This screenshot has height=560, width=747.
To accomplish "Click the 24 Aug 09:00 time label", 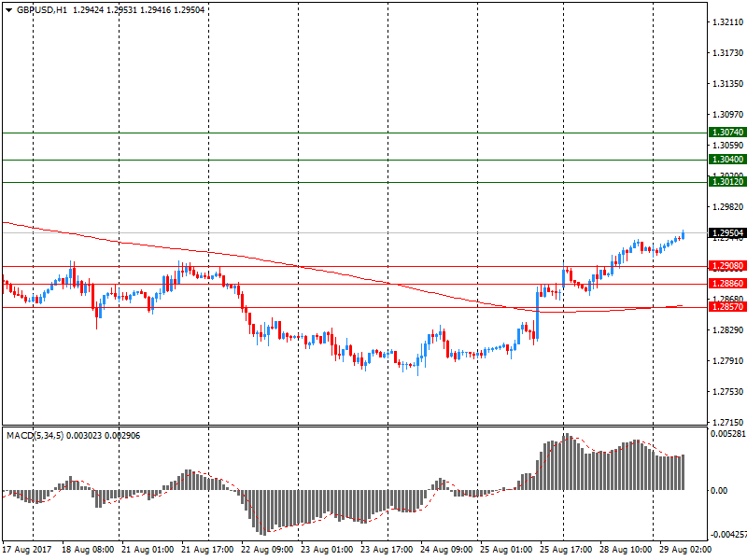I will tap(446, 550).
